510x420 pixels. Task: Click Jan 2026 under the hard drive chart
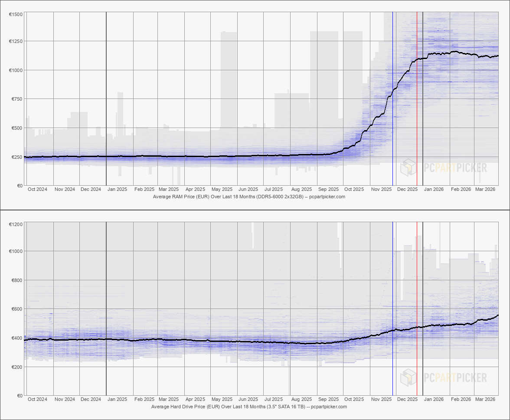(434, 399)
